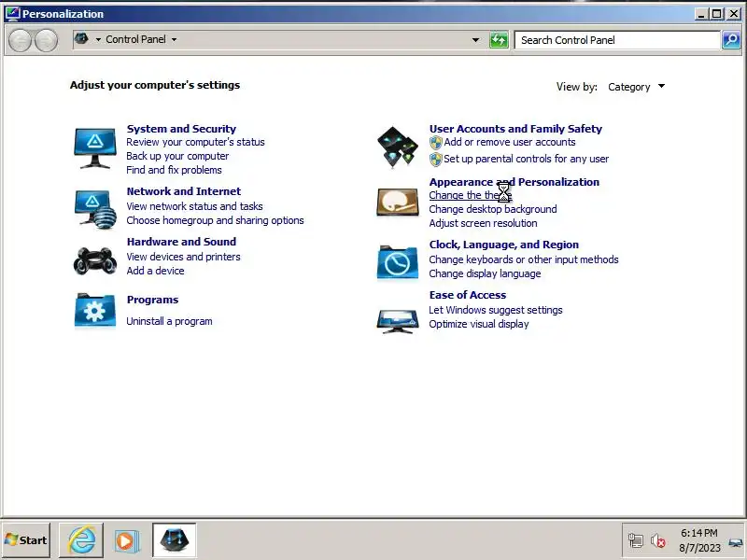This screenshot has height=560, width=747.
Task: Click View network status and tasks
Action: click(x=194, y=206)
